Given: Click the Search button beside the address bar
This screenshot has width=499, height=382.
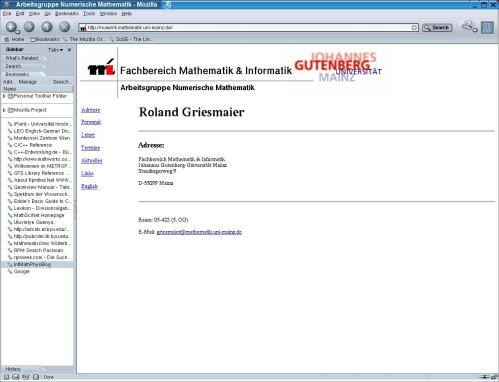Looking at the screenshot, I should pos(437,28).
